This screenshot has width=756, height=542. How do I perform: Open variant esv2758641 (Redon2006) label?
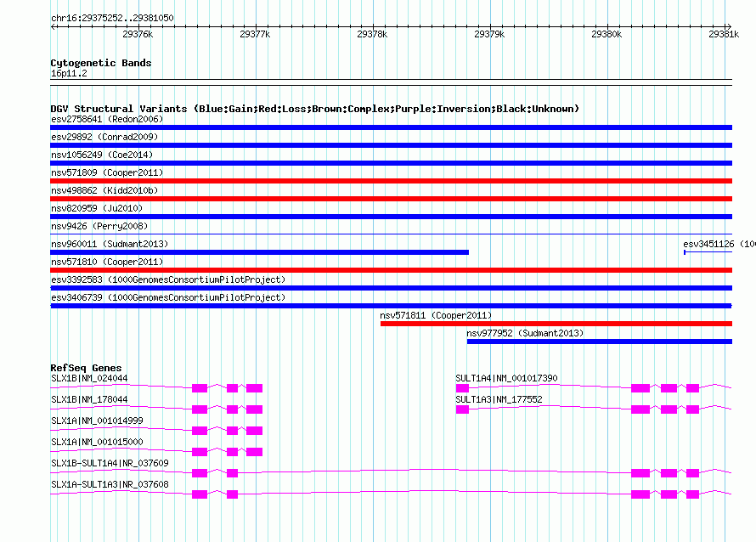click(107, 119)
